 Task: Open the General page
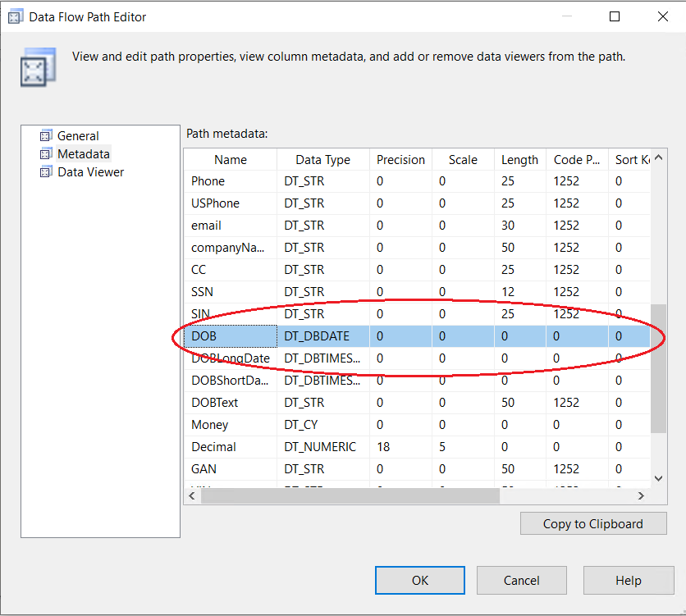tap(78, 136)
